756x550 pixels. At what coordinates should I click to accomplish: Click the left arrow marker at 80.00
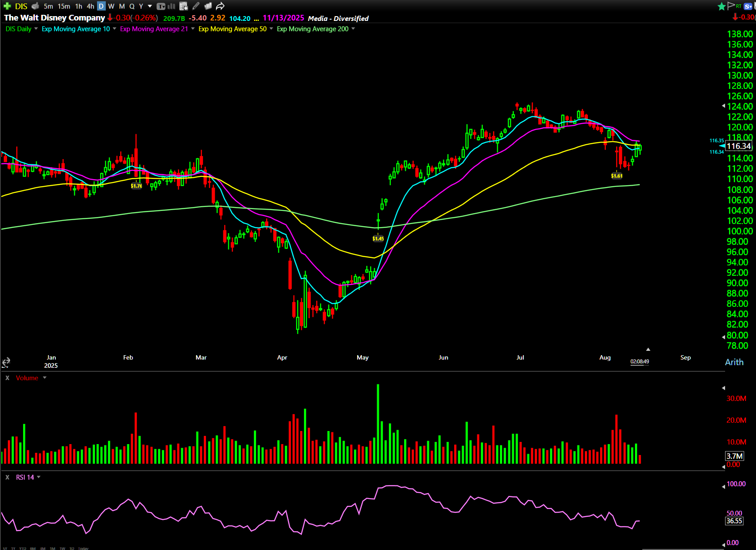(724, 336)
